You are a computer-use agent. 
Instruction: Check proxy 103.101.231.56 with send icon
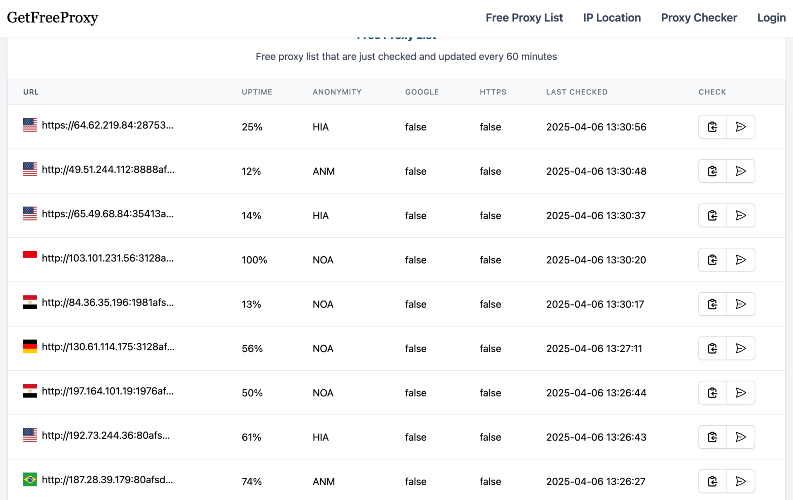coord(740,260)
